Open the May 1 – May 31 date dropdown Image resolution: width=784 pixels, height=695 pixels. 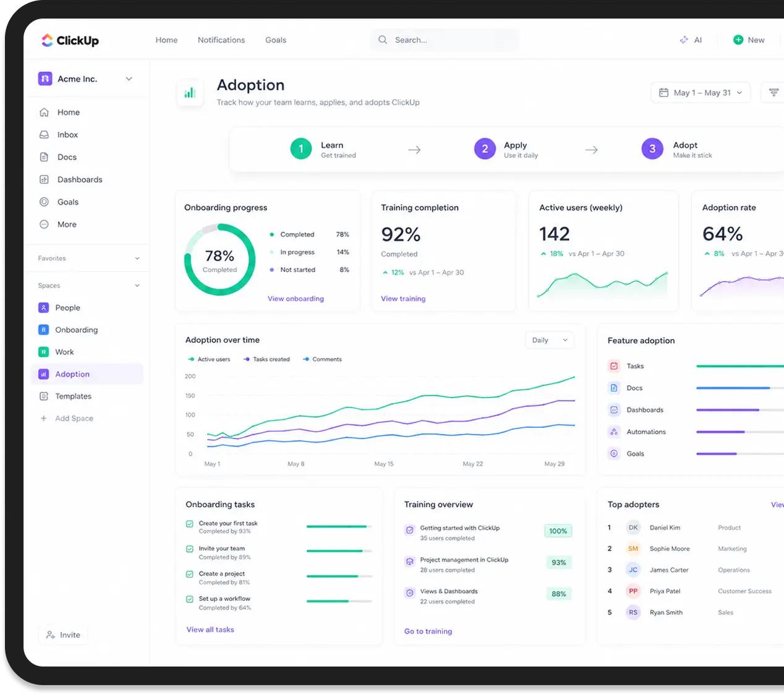coord(701,93)
